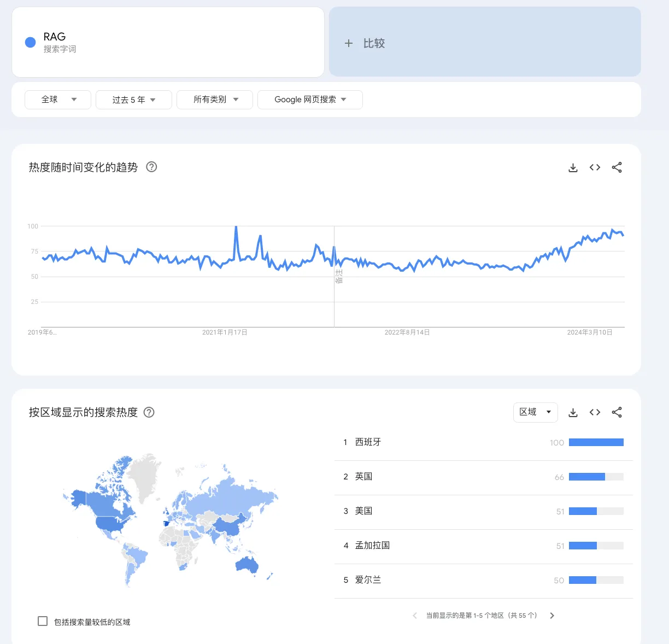Select 西班牙 in the region ranking list
This screenshot has width=669, height=644.
[368, 442]
